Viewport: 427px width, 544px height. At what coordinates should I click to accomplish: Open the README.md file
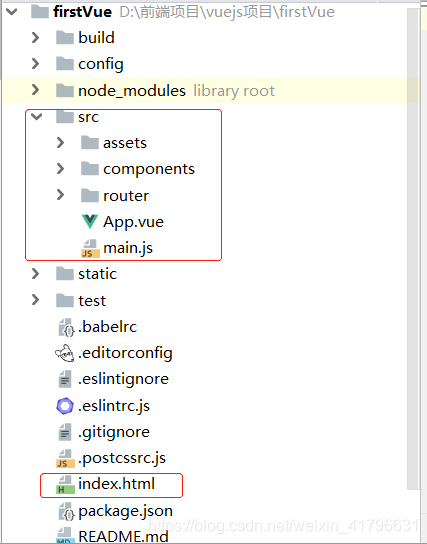pos(123,536)
